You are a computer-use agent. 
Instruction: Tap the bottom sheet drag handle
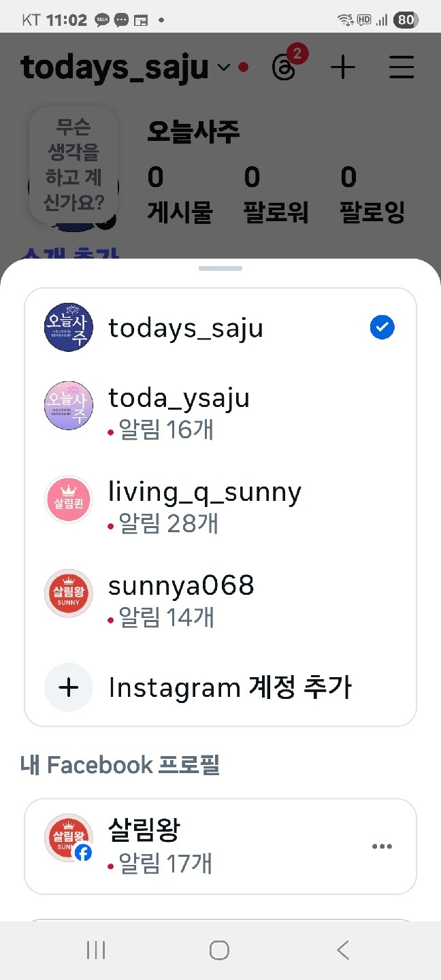click(220, 269)
